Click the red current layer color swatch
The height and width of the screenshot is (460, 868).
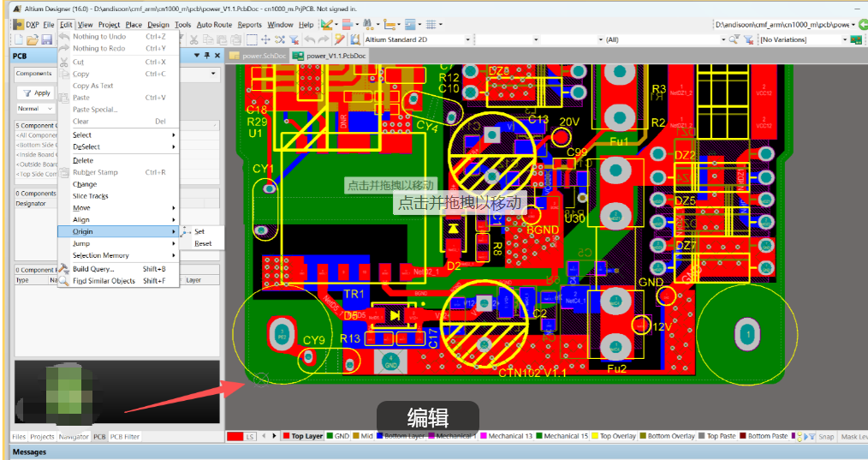point(235,437)
